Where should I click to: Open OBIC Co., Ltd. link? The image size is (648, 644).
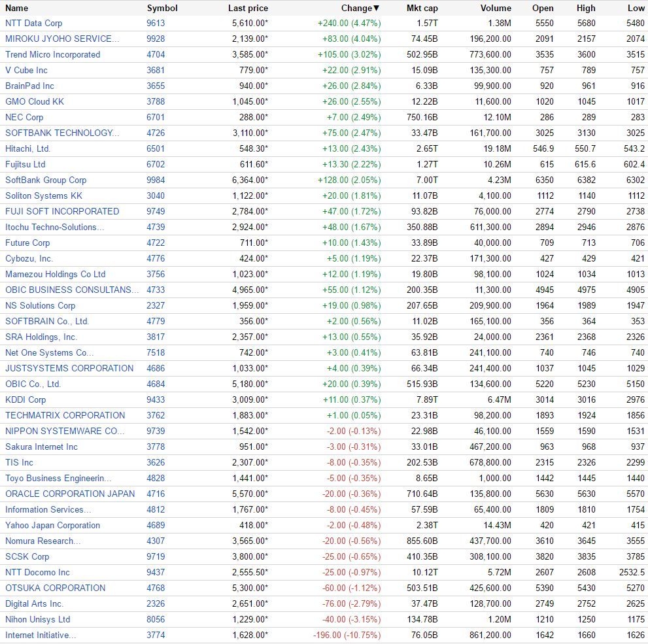tap(33, 384)
